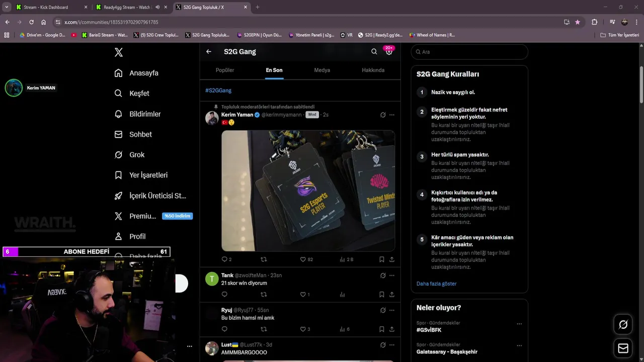This screenshot has width=644, height=362.
Task: Open Wheel of Names bookmark
Action: [432, 35]
